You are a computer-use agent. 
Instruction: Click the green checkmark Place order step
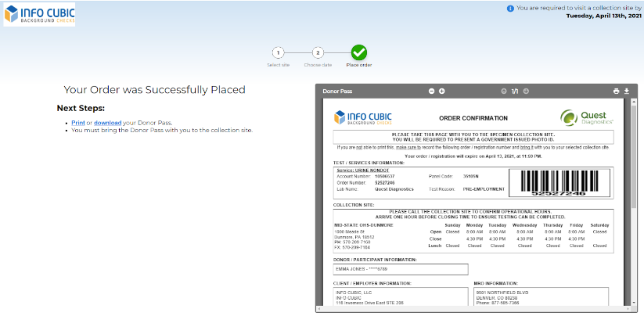coord(359,52)
